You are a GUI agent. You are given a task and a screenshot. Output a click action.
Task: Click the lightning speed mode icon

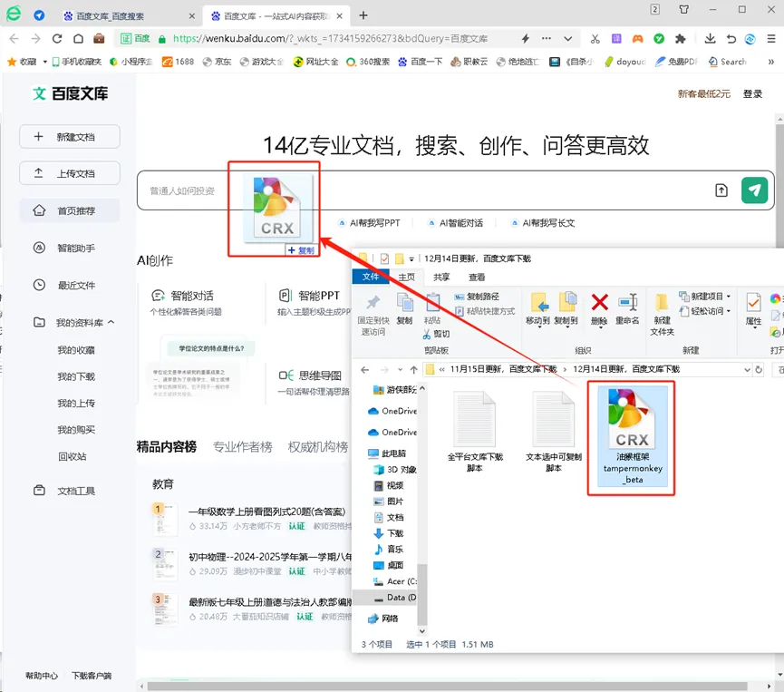(526, 38)
